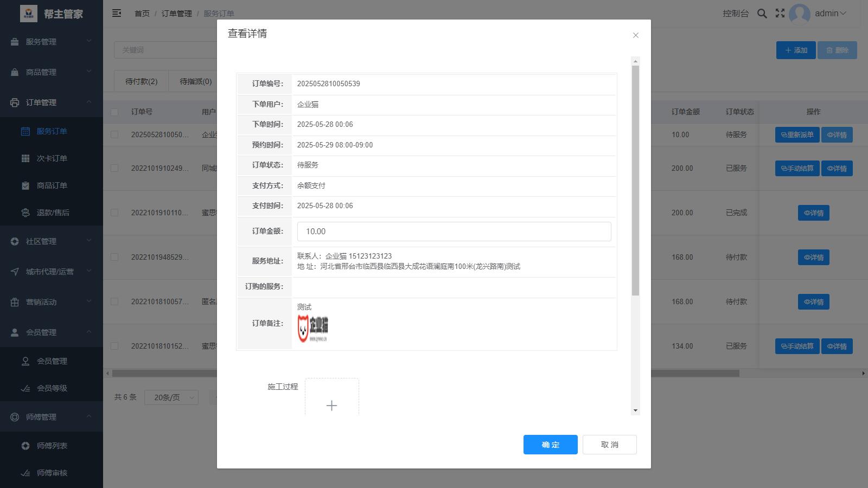868x488 pixels.
Task: Focus the 关键词 search field
Action: pyautogui.click(x=165, y=50)
